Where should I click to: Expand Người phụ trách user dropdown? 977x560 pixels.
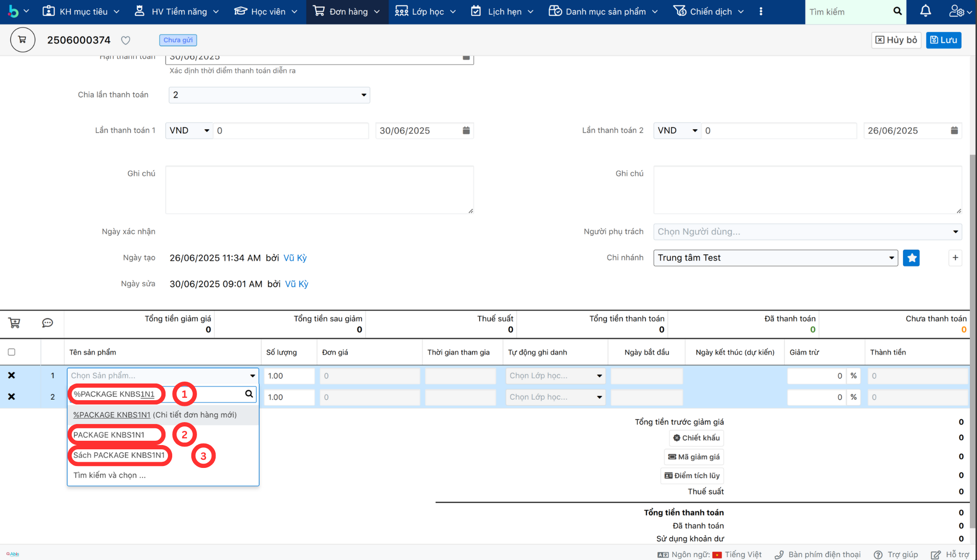[807, 232]
